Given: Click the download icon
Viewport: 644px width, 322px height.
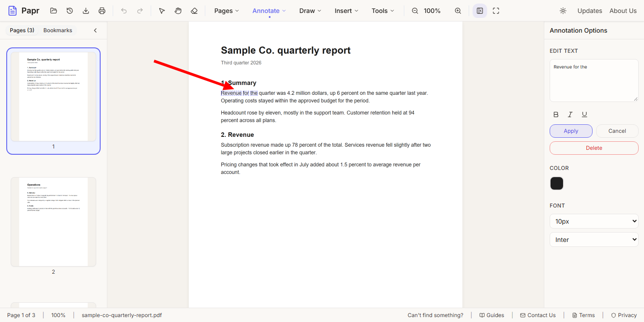Looking at the screenshot, I should [86, 11].
